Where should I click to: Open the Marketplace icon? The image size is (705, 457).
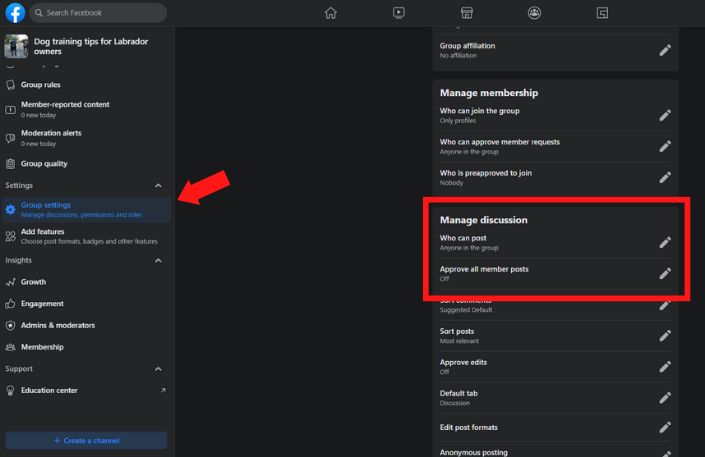466,13
